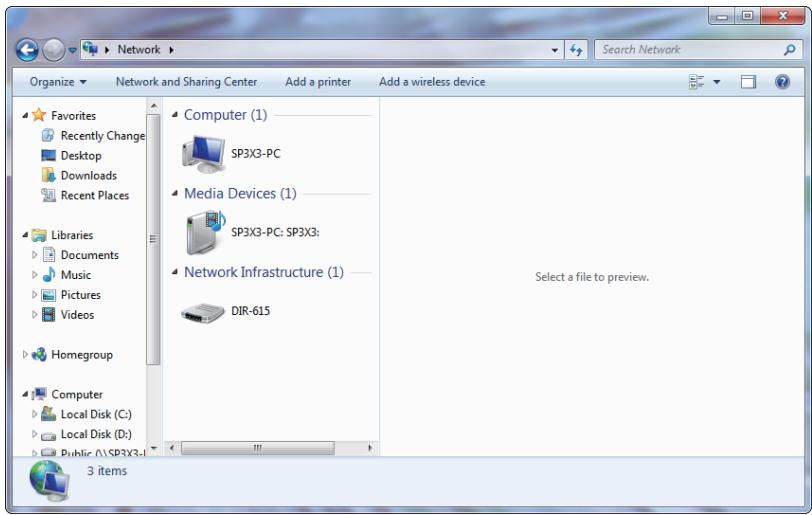Expand the Pictures library arrow
Screen dimensions: 812x515
click(x=35, y=295)
